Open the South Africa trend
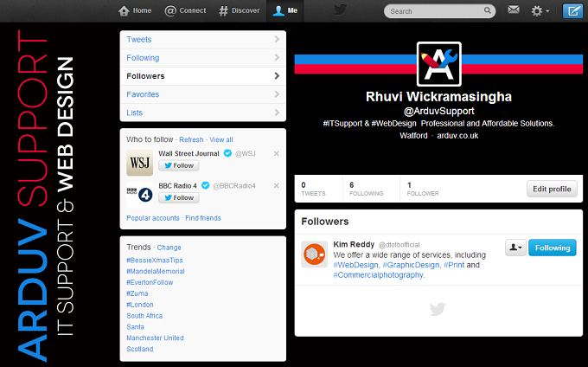588x367 pixels. click(x=144, y=316)
